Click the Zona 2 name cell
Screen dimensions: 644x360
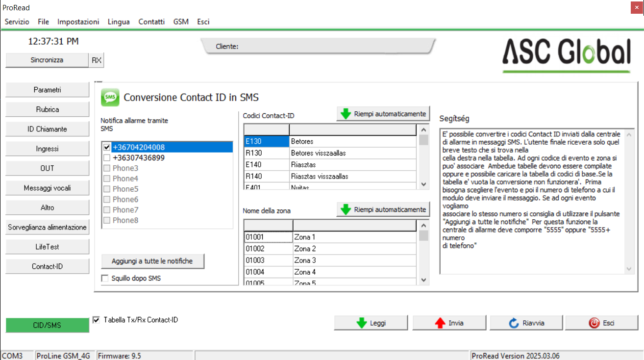pyautogui.click(x=354, y=249)
